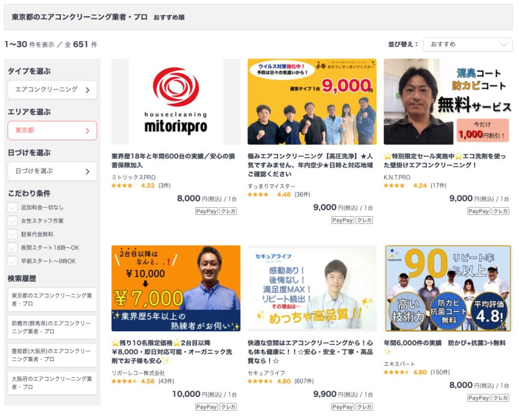Click the 9,000円 price of すっきりマイスター
Viewport: 519px width, 420px height.
[343, 208]
